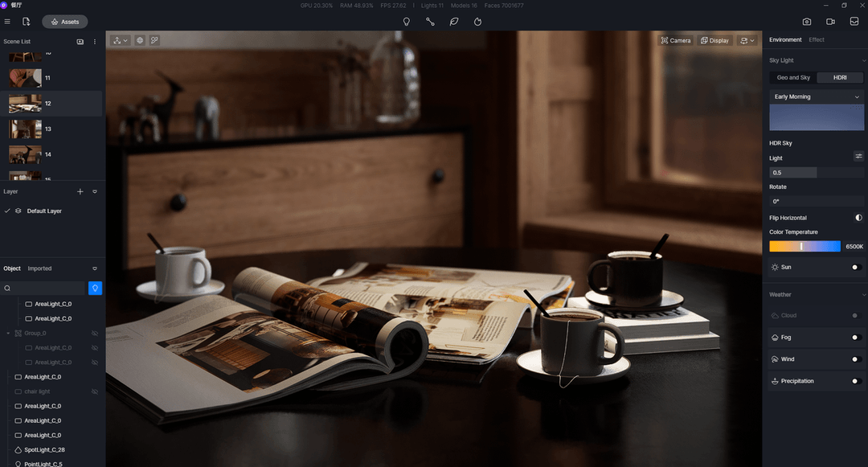
Task: Click the path drawing icon in viewport
Action: point(154,39)
